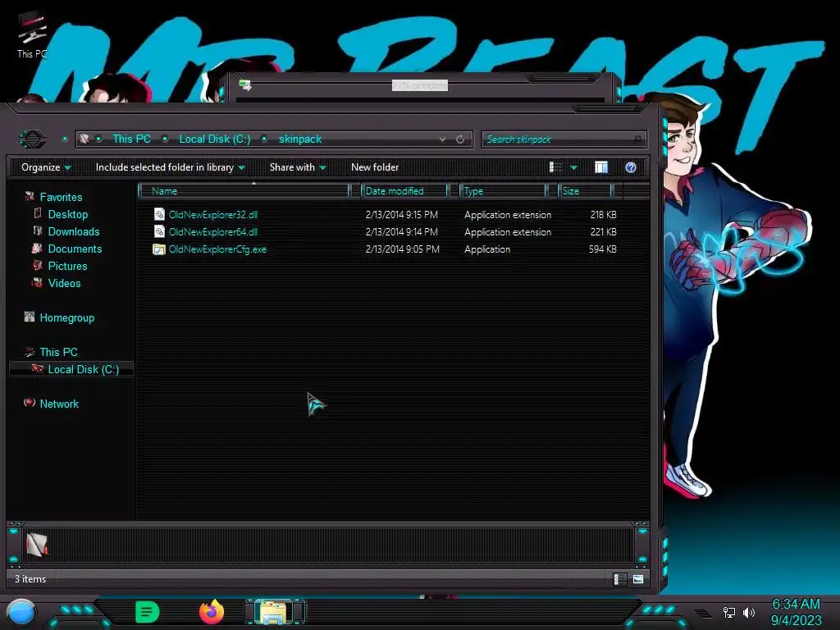The width and height of the screenshot is (840, 630).
Task: Click the OldNewExplorer32.dll file icon
Action: point(159,214)
